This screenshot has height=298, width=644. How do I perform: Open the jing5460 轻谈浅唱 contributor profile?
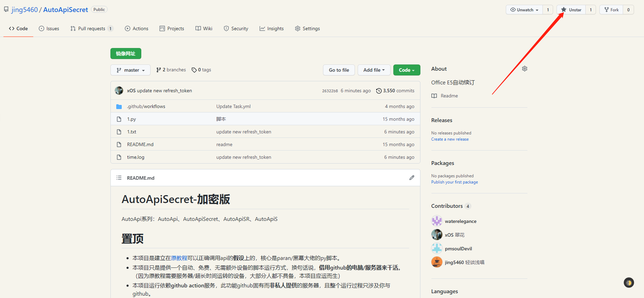point(465,262)
